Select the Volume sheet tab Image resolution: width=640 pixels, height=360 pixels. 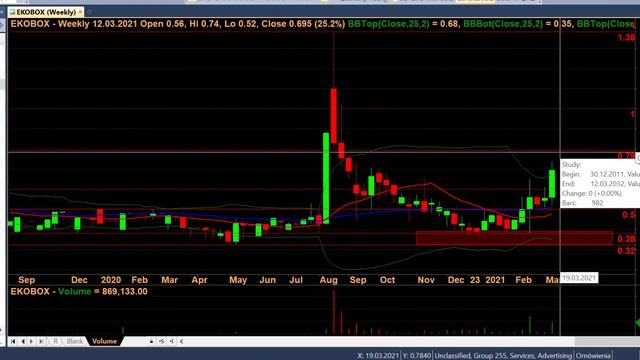click(104, 341)
